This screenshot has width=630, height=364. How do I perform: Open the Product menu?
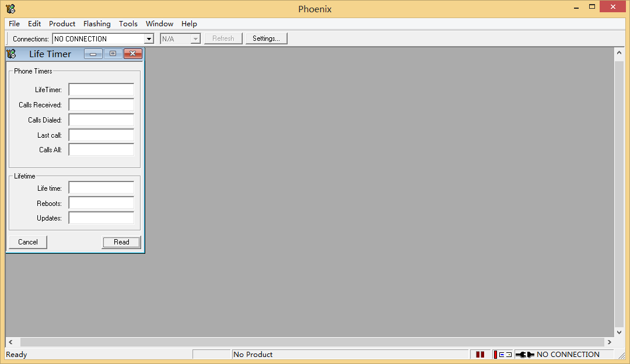click(62, 24)
